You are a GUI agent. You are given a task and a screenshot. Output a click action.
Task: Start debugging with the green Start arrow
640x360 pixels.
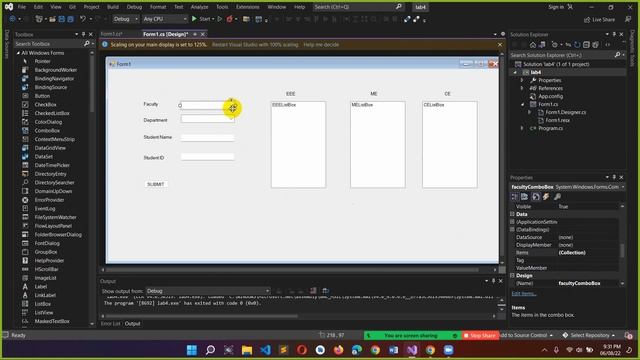[x=194, y=19]
